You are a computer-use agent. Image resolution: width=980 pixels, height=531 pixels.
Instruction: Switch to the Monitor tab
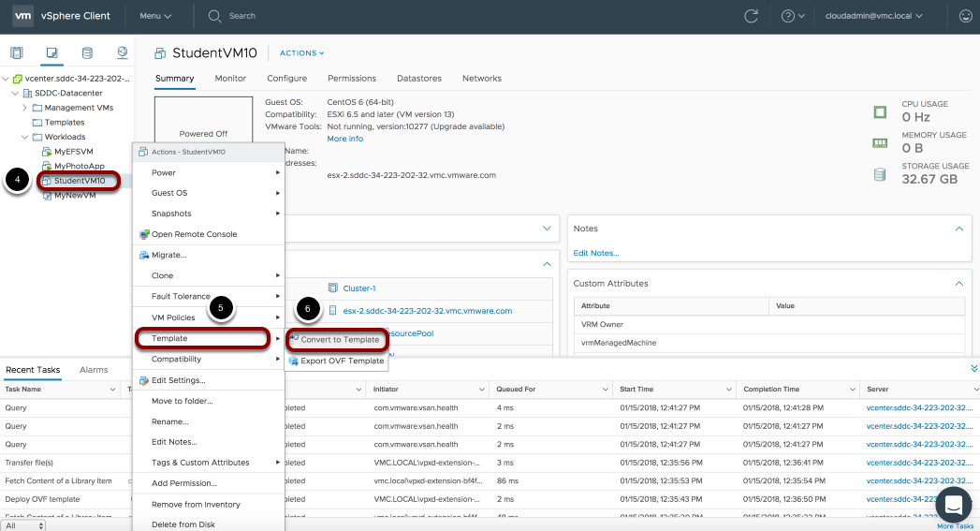click(x=230, y=79)
